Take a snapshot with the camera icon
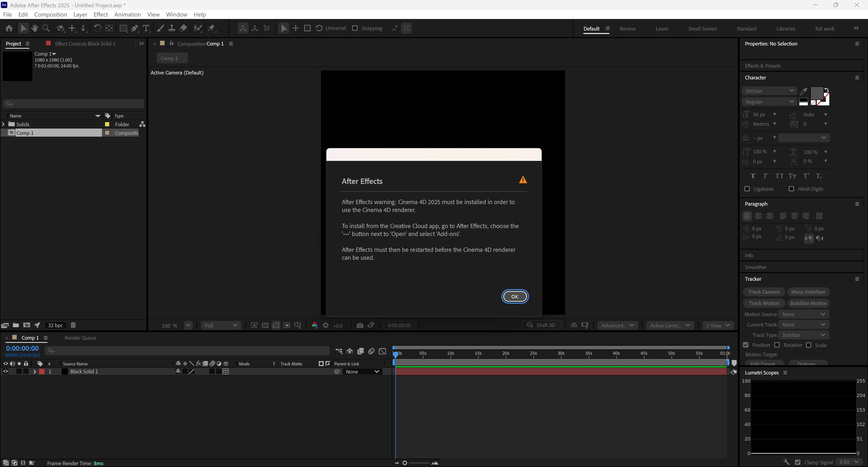868x467 pixels. coord(360,325)
